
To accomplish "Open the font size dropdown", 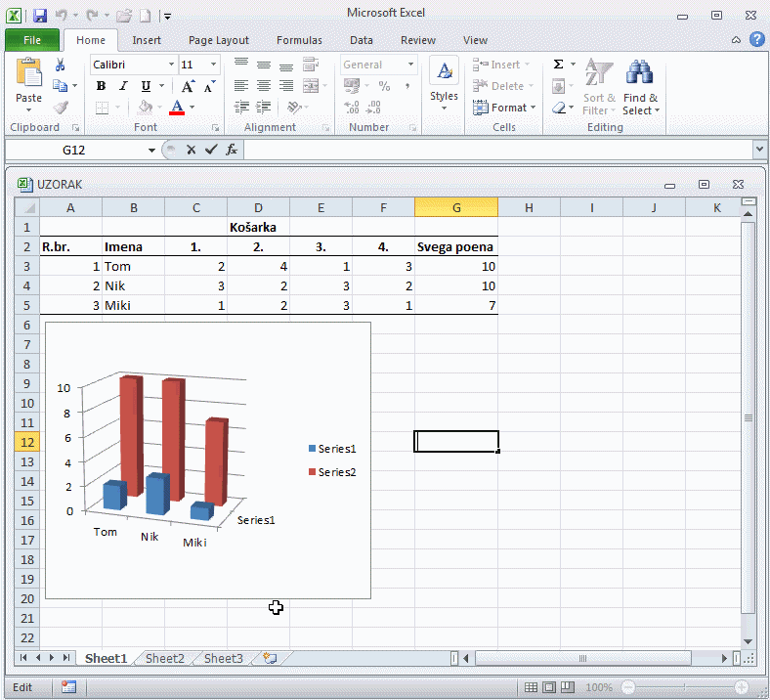I will 214,65.
